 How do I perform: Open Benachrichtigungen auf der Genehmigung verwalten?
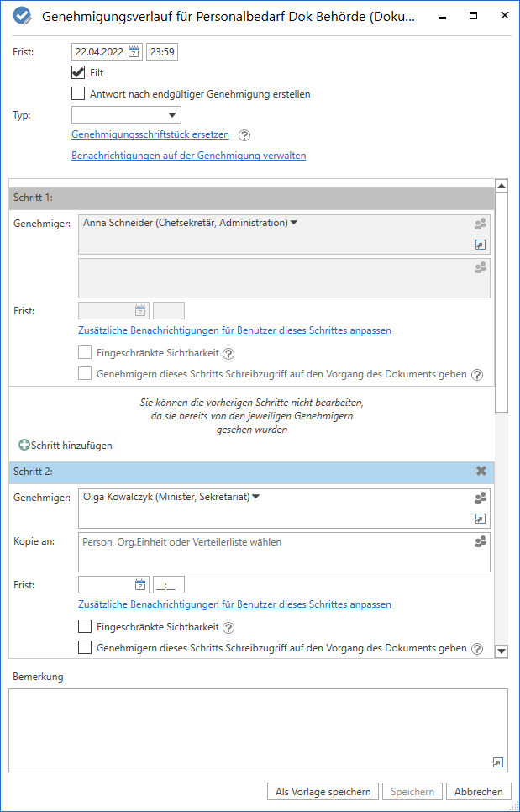pyautogui.click(x=188, y=156)
